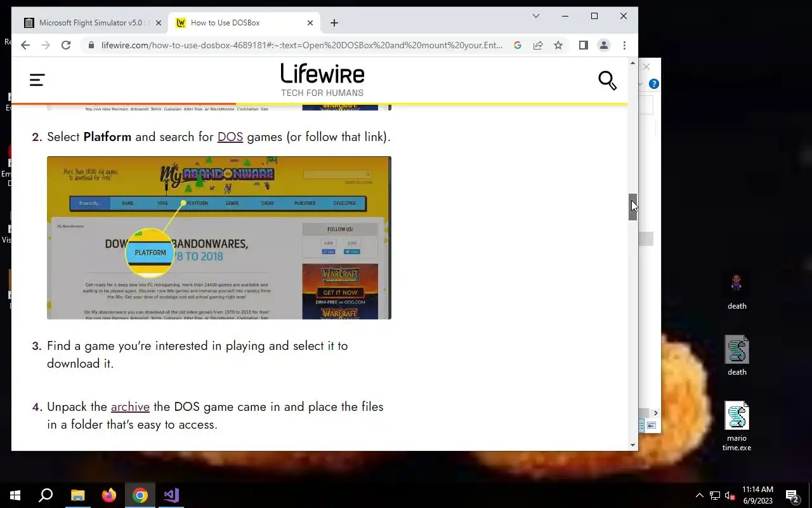Click the lifewire.com address bar URL
Viewport: 812px width, 508px height.
pyautogui.click(x=302, y=45)
